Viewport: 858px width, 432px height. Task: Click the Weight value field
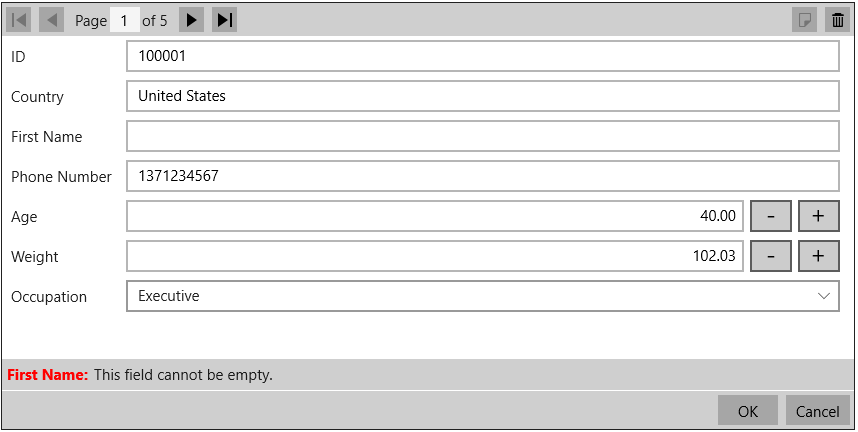pos(435,256)
